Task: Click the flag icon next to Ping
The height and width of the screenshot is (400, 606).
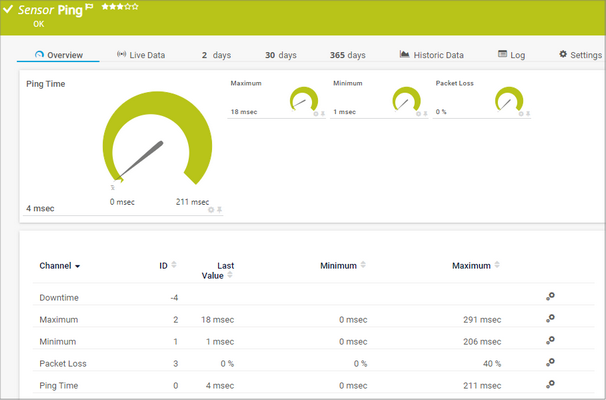Action: pos(89,6)
